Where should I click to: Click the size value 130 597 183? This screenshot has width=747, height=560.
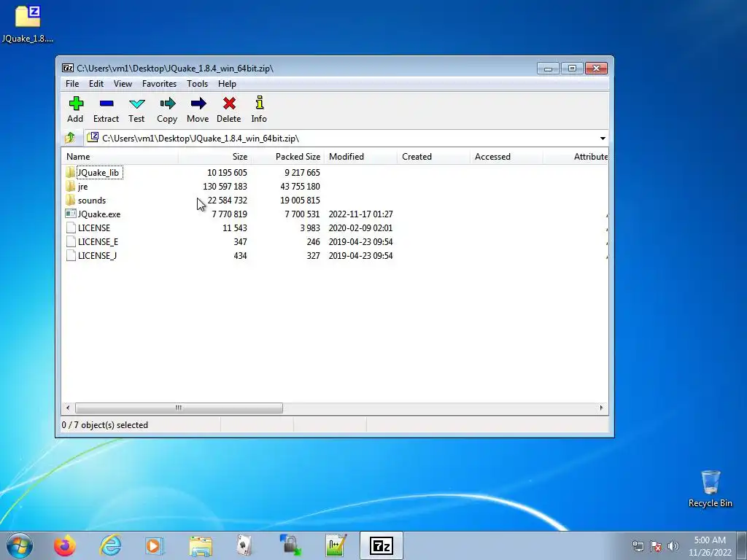[x=225, y=186]
